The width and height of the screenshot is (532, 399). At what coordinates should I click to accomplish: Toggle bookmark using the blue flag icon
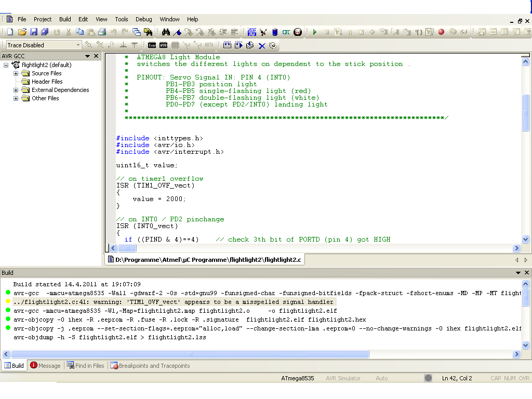(x=177, y=32)
